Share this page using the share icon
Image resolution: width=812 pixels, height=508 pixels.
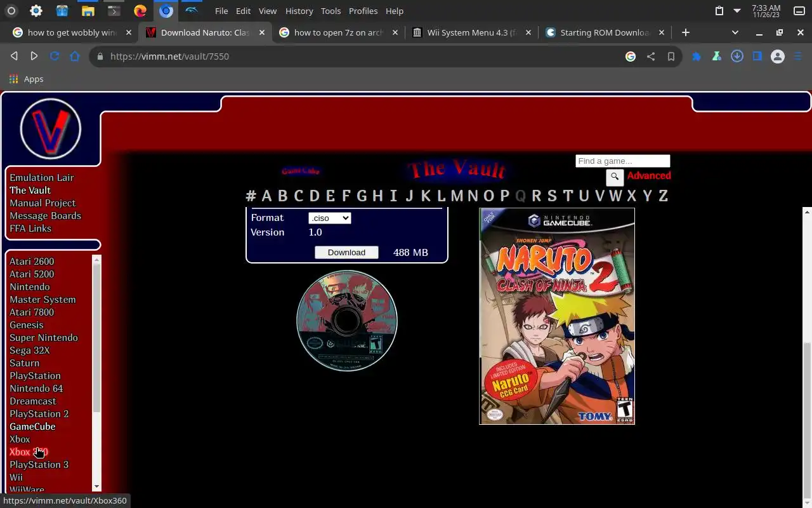(651, 57)
